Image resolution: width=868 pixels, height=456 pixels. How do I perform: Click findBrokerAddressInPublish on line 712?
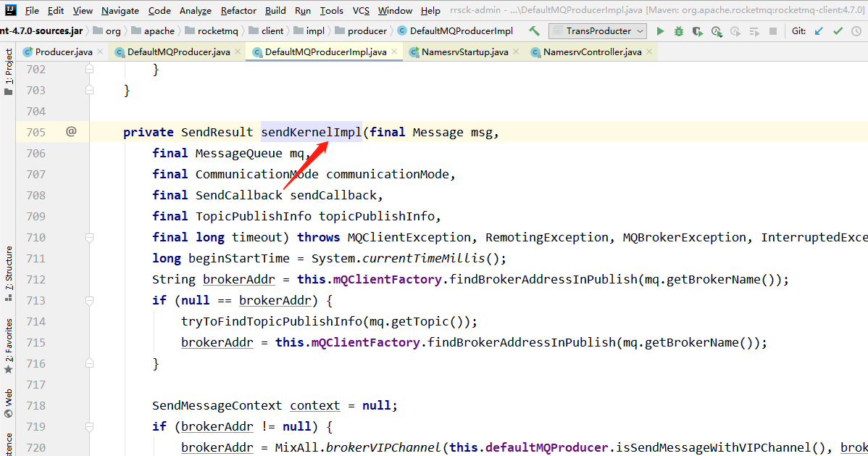[543, 279]
